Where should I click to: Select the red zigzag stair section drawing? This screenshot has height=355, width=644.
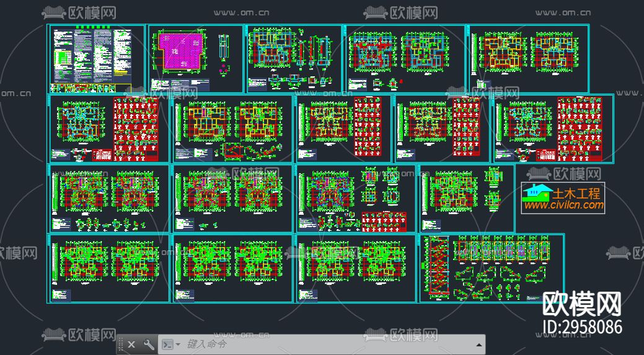tap(438, 266)
